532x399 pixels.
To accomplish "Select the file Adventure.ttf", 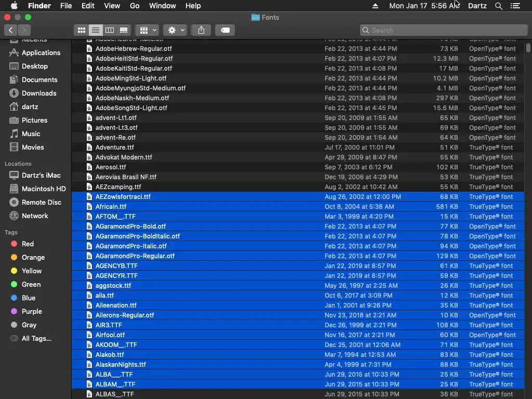I will coord(298,147).
